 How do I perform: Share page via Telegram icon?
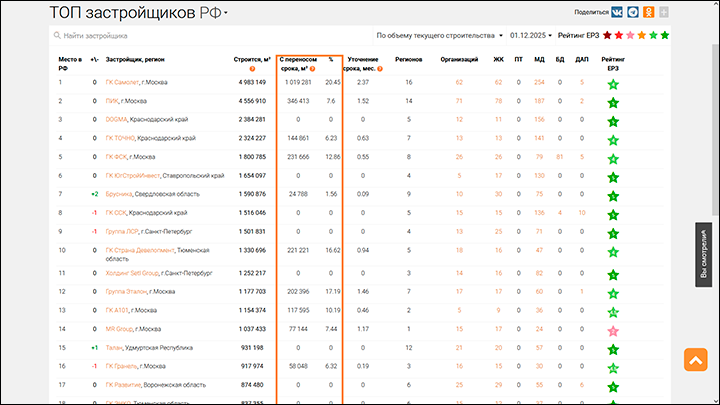tap(634, 12)
